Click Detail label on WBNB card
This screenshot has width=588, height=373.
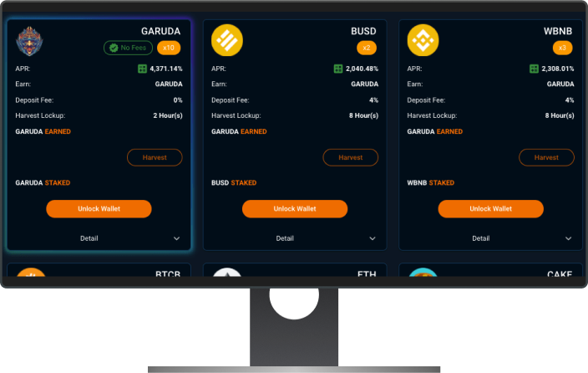(481, 238)
